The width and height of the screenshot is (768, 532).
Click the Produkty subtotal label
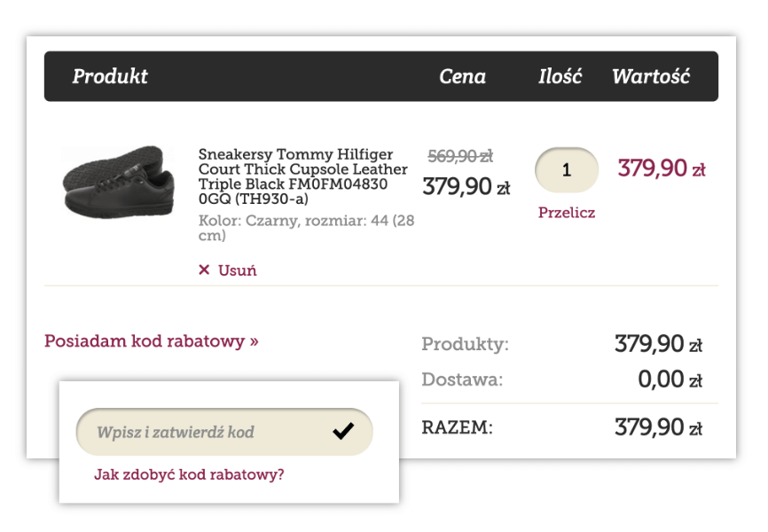(465, 344)
